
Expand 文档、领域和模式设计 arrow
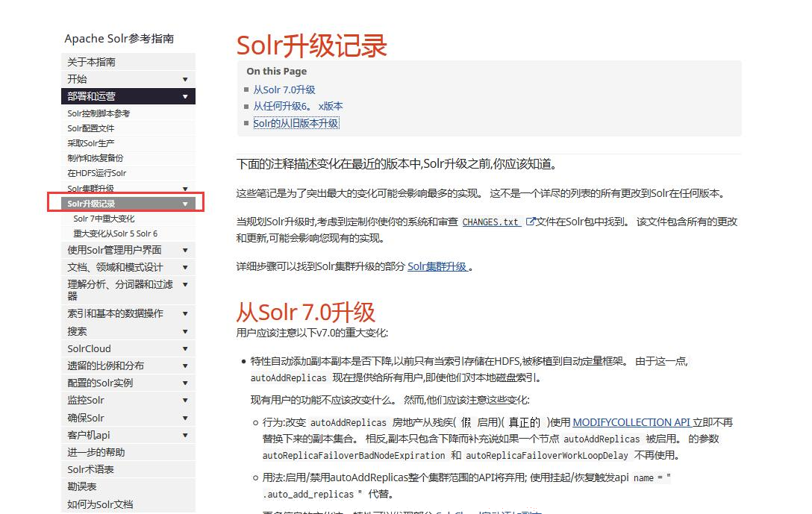[x=185, y=267]
